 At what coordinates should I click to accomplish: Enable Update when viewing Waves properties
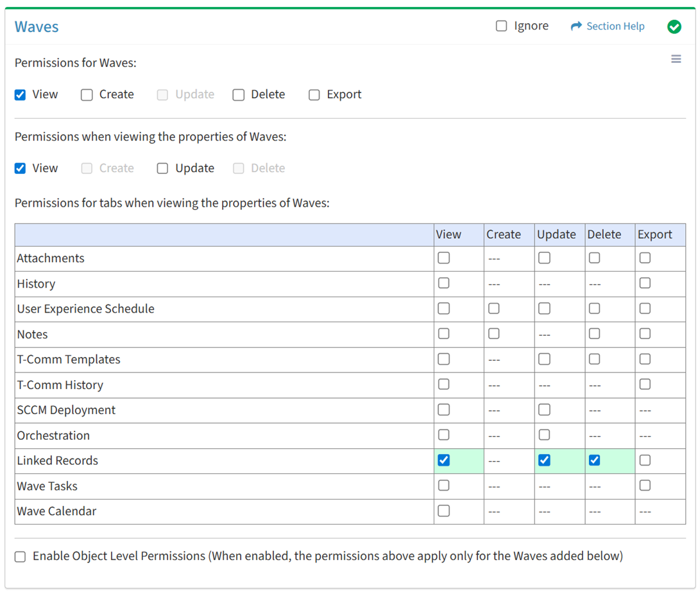(162, 168)
